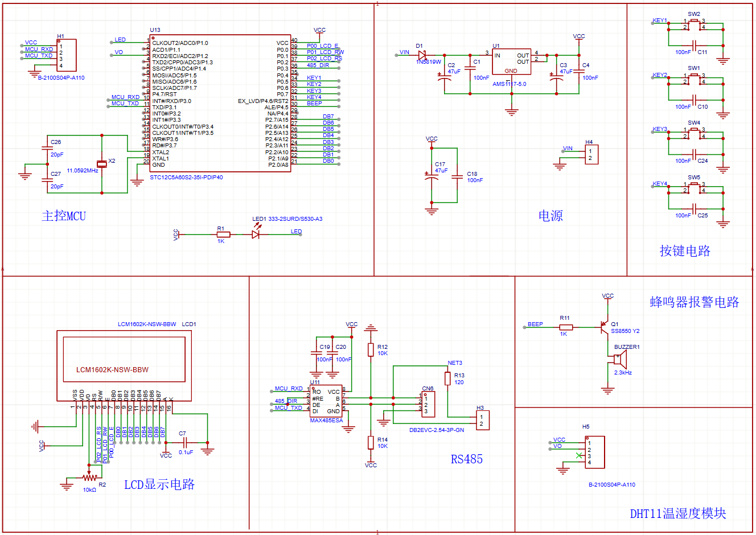Select the NET3 net label

[x=455, y=363]
